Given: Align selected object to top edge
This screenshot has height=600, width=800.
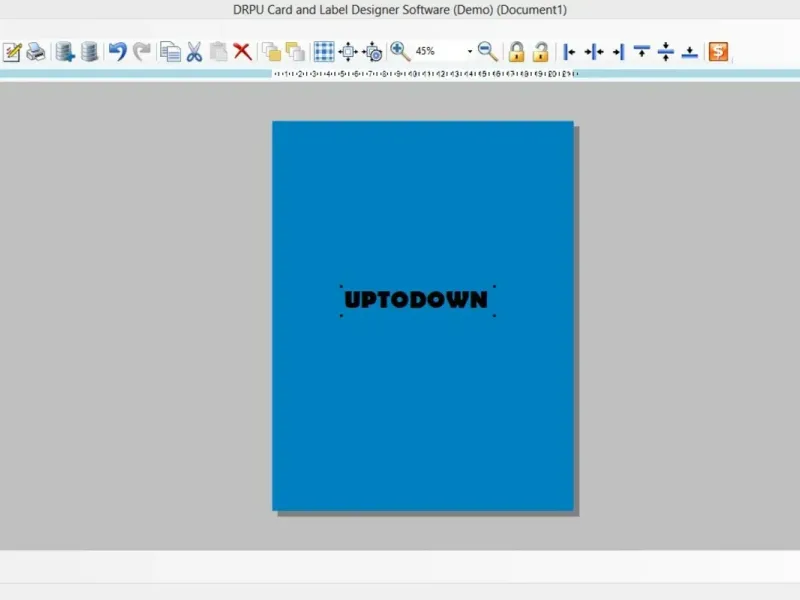Looking at the screenshot, I should [642, 52].
